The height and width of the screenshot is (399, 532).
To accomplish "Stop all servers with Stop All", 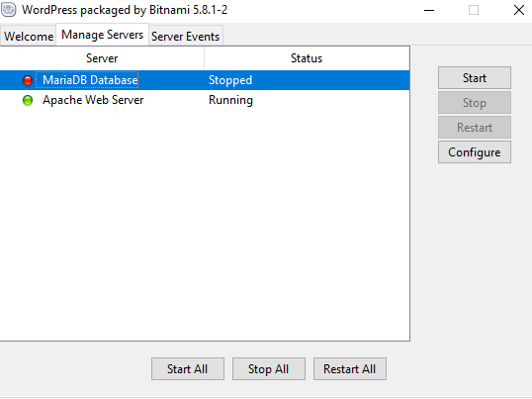I will 269,368.
